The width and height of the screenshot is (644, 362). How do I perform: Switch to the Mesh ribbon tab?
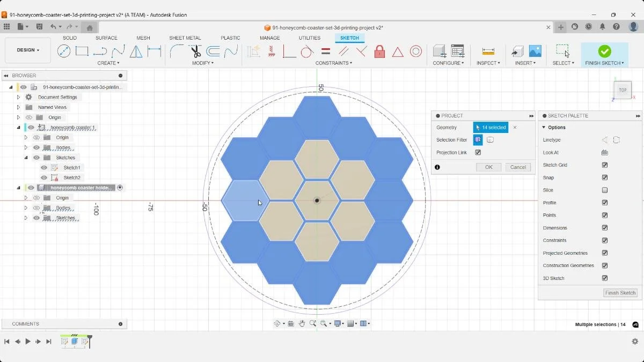(143, 38)
